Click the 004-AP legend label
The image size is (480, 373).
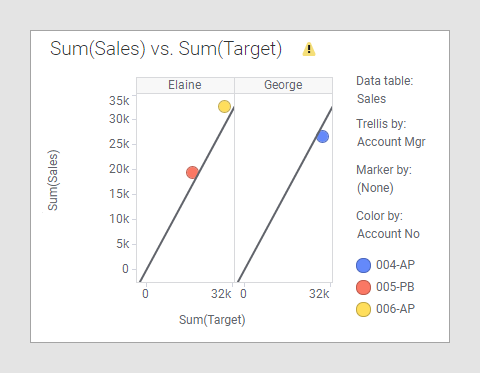click(x=395, y=265)
